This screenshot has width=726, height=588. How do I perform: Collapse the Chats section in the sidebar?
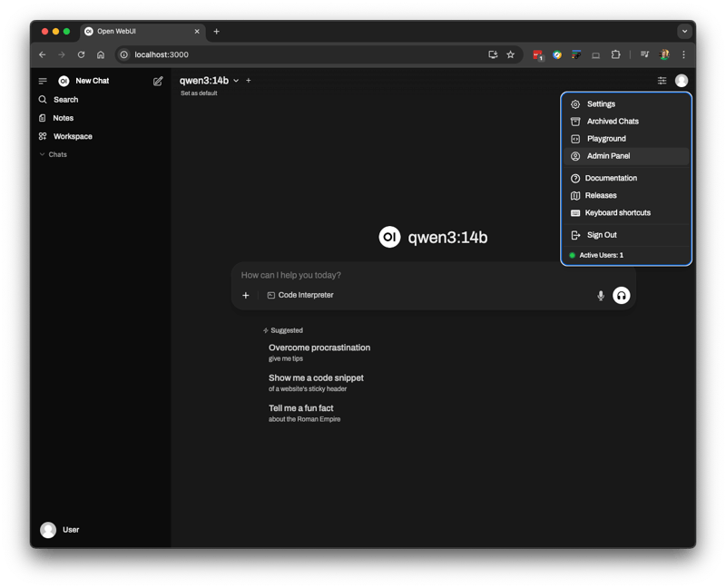[53, 154]
